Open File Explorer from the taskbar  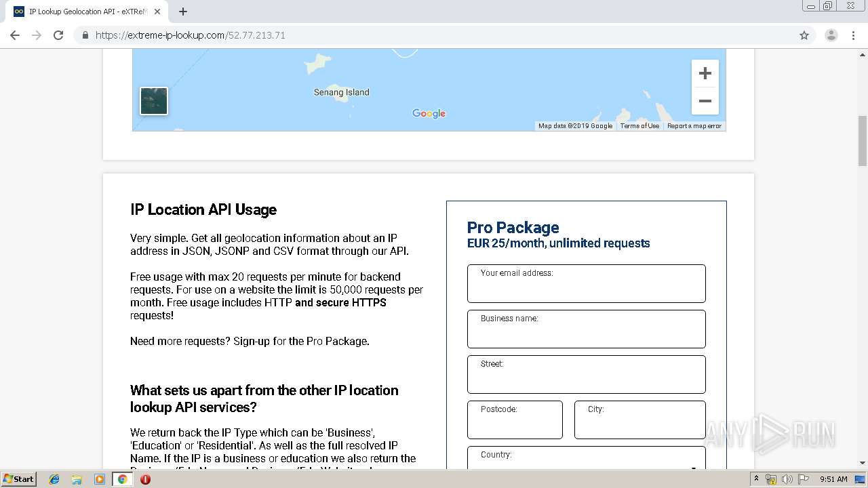click(x=77, y=479)
